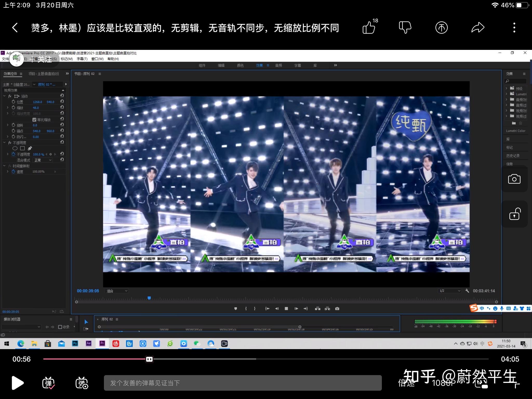532x399 pixels.
Task: Open the 混合模式 正常 dropdown
Action: [x=43, y=160]
